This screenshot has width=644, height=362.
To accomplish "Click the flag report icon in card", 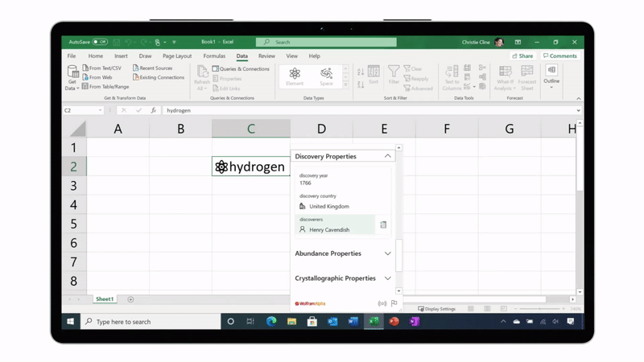I will tap(394, 303).
